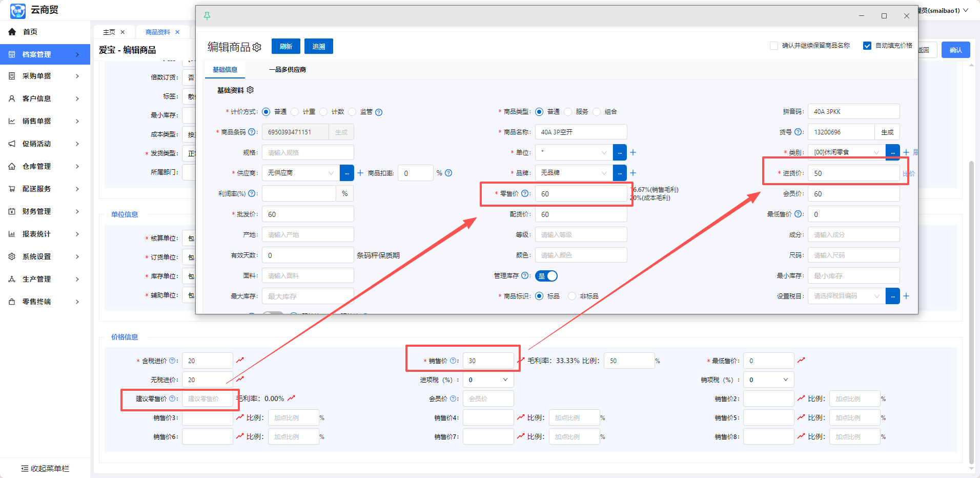Select 服务 product type radio

tap(568, 112)
